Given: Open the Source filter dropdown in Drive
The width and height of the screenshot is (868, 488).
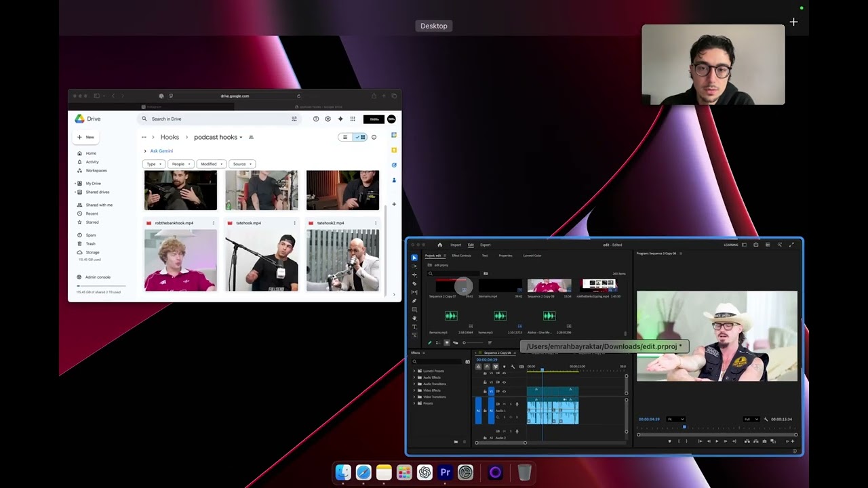Looking at the screenshot, I should (x=242, y=164).
